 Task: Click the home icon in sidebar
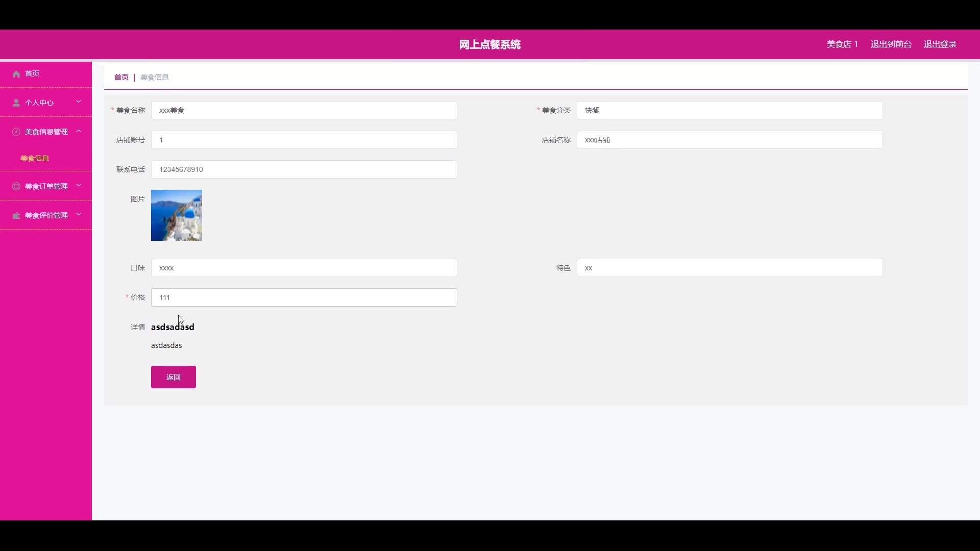16,74
